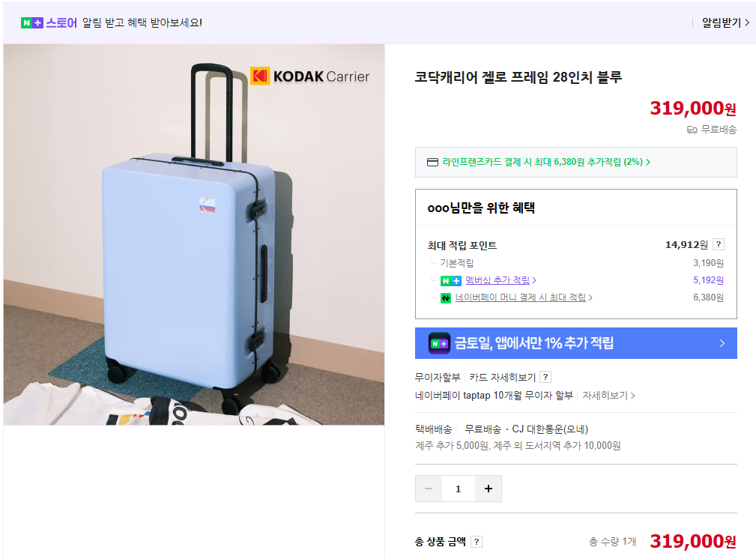This screenshot has width=756, height=559.
Task: Open help icon beside 총 상품 금액
Action: [477, 542]
